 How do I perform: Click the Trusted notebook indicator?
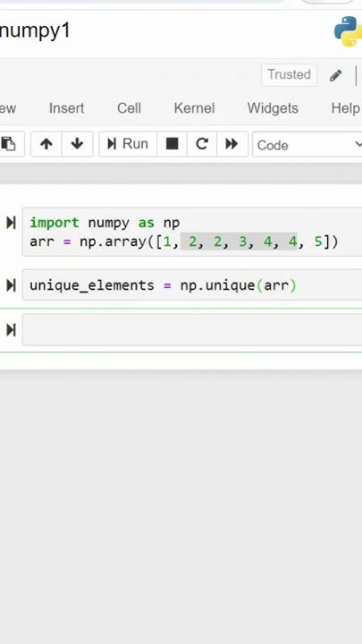[289, 75]
